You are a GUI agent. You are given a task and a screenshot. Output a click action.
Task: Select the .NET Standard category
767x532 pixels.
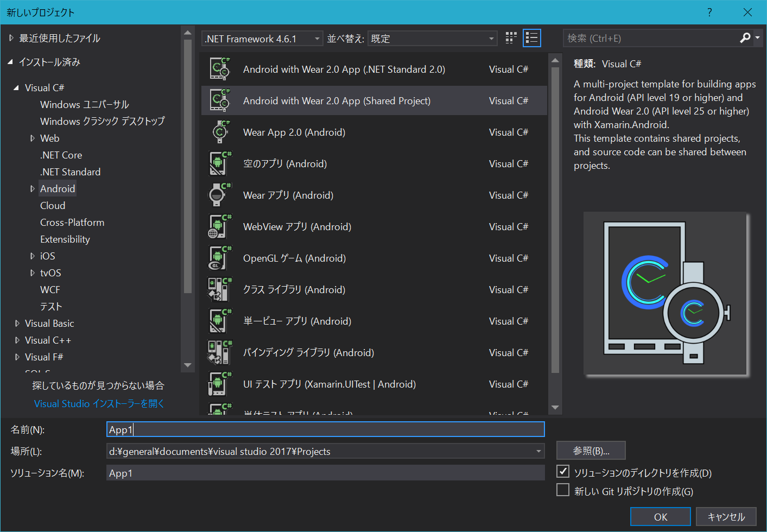point(70,172)
